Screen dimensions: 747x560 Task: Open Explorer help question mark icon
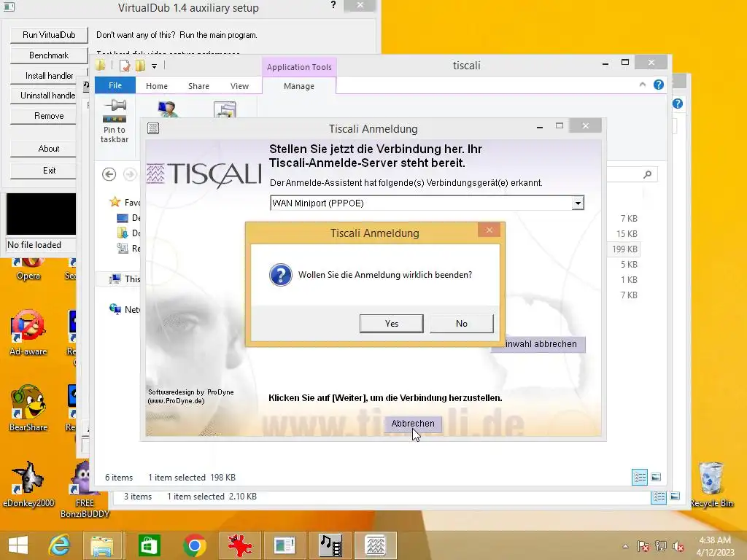[x=659, y=85]
